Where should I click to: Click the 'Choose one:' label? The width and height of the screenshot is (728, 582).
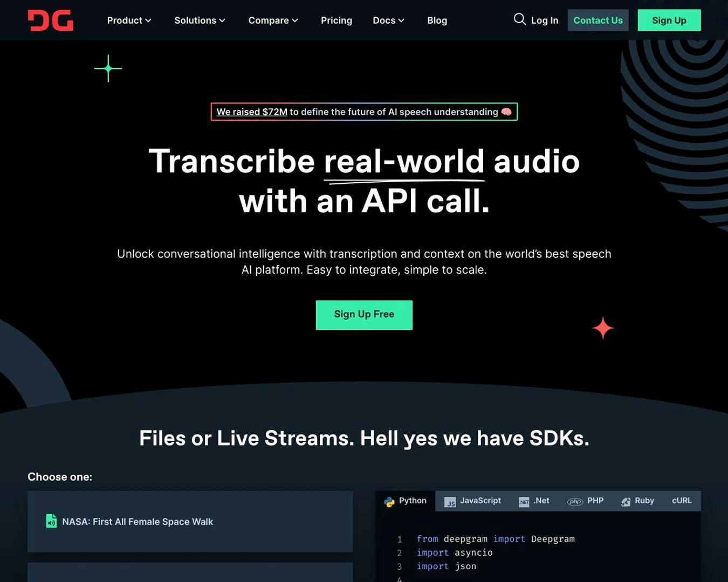point(60,477)
